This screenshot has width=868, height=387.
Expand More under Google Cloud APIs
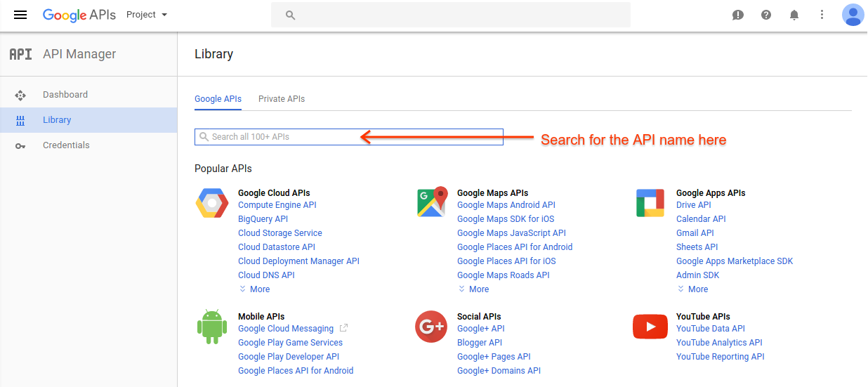click(254, 289)
